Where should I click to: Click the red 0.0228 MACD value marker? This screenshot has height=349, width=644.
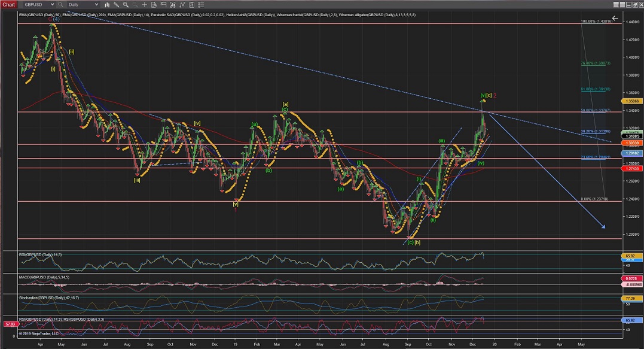pyautogui.click(x=630, y=279)
